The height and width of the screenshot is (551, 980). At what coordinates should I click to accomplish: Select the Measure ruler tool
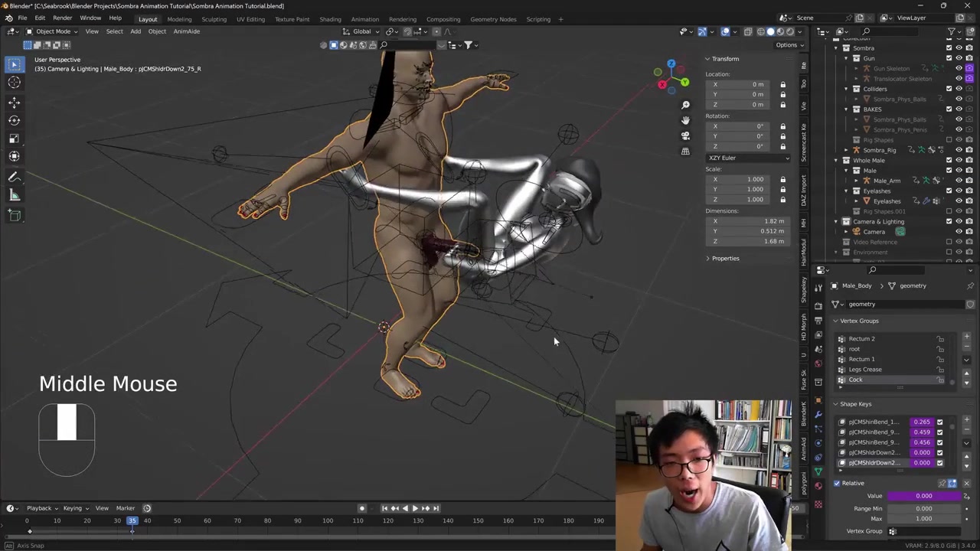(14, 196)
